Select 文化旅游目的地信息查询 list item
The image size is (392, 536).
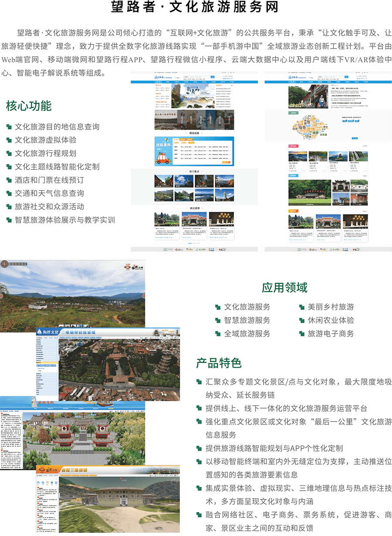pyautogui.click(x=57, y=127)
